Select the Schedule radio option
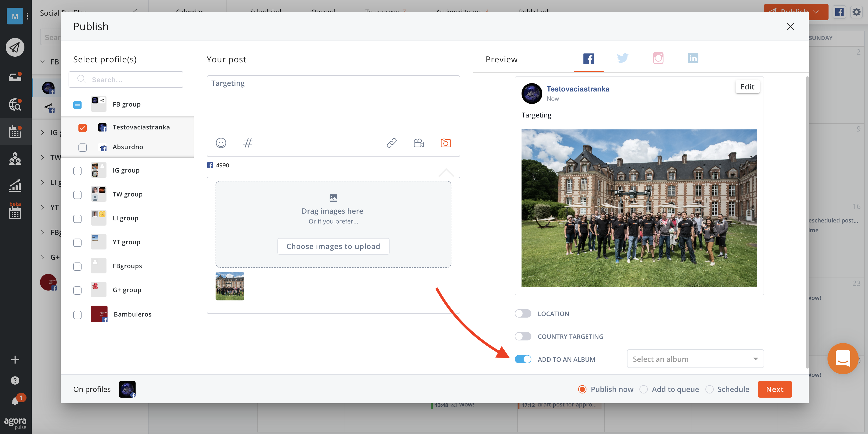The height and width of the screenshot is (434, 868). (710, 390)
